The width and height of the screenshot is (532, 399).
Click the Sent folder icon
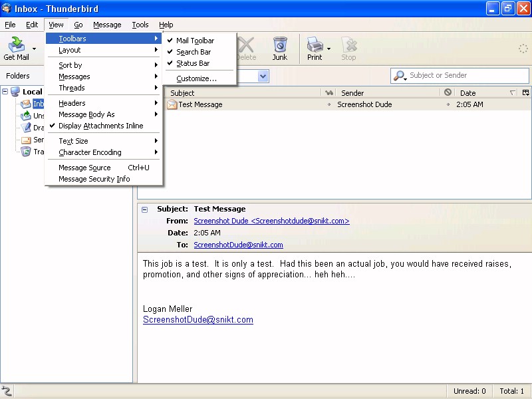pyautogui.click(x=26, y=140)
